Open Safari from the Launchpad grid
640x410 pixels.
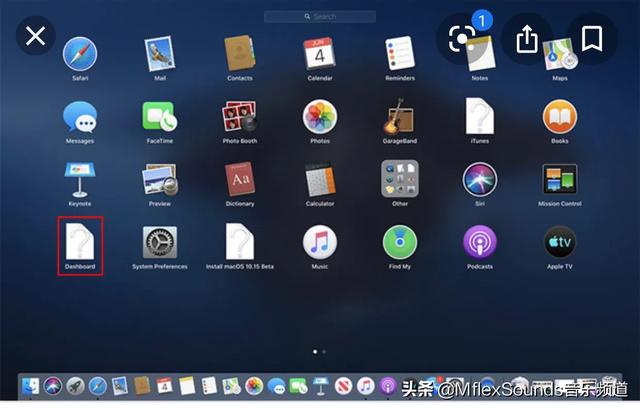point(80,54)
